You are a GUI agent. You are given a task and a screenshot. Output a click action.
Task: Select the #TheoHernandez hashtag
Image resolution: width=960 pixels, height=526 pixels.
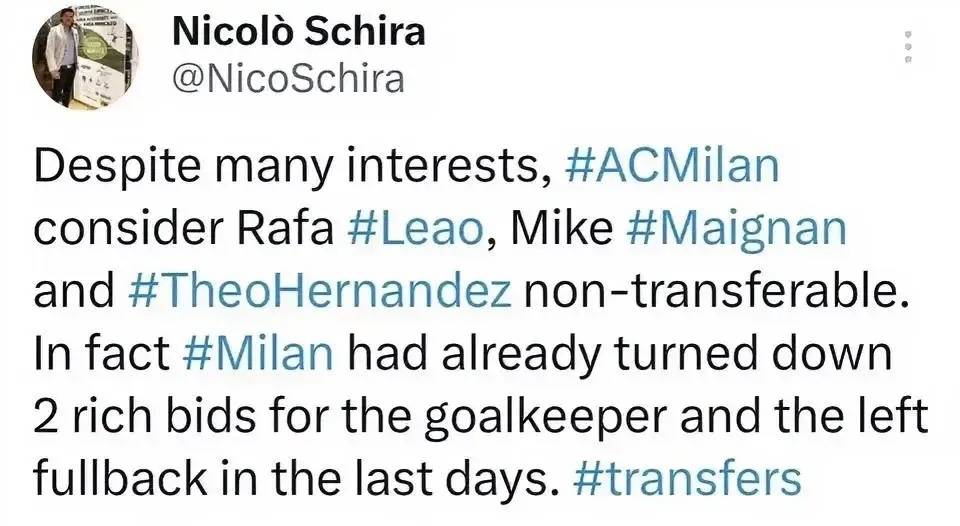coord(320,290)
